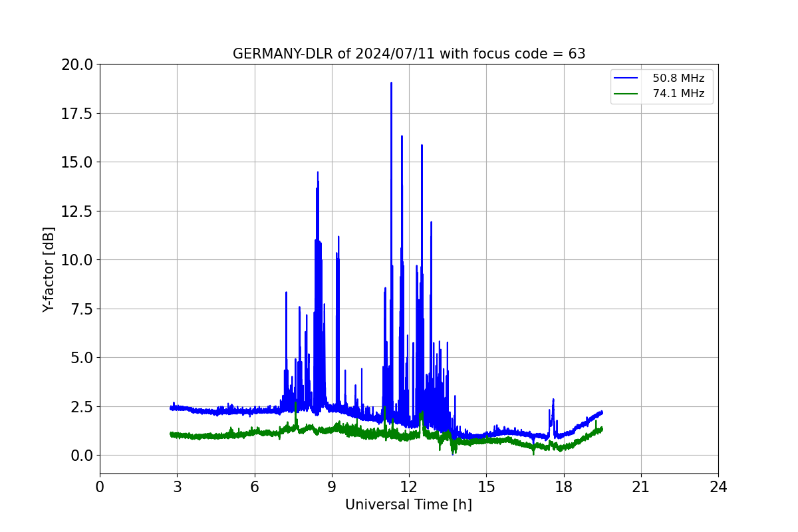Click the 15.0 y-axis tick label
The image size is (798, 532).
[76, 162]
